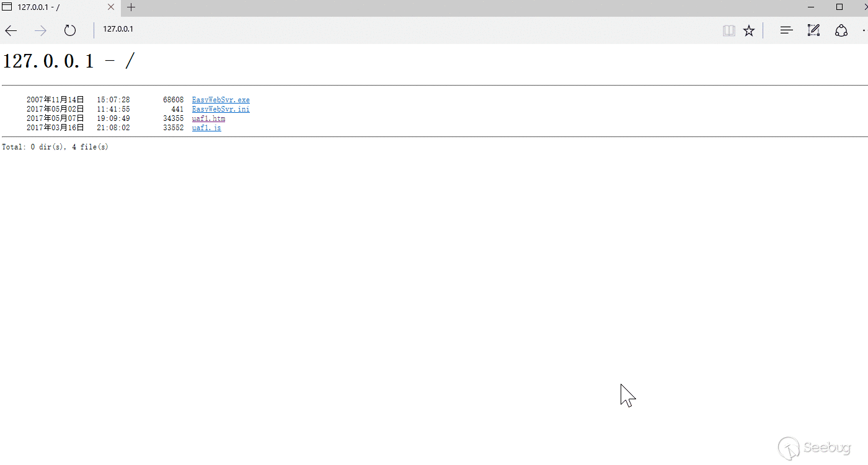Image resolution: width=868 pixels, height=465 pixels.
Task: Go back using the browser Back arrow
Action: [x=11, y=30]
